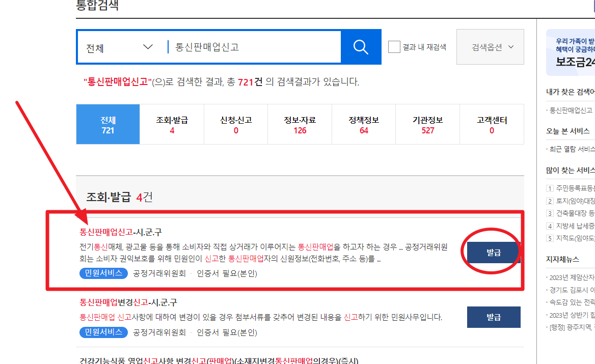
Task: Switch to the 조회·발급 tab
Action: (x=172, y=124)
